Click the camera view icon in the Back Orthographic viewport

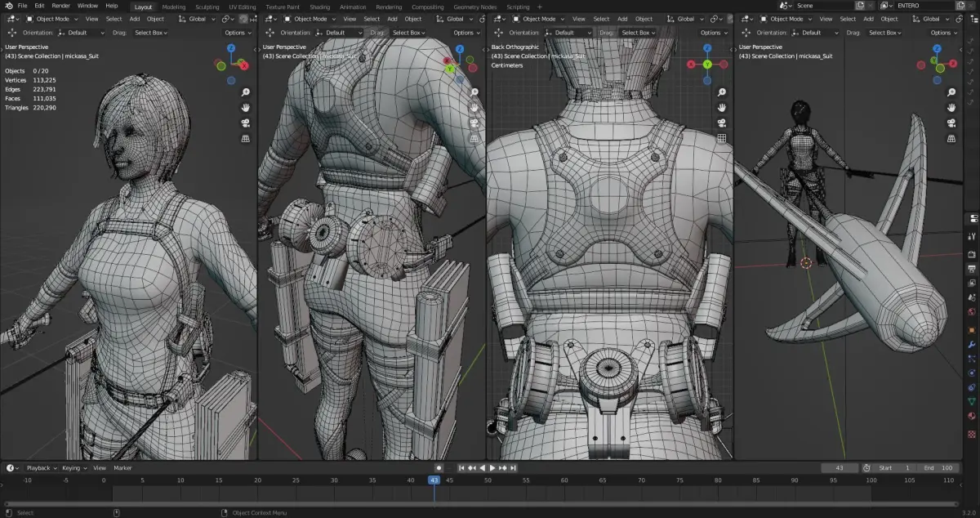722,123
